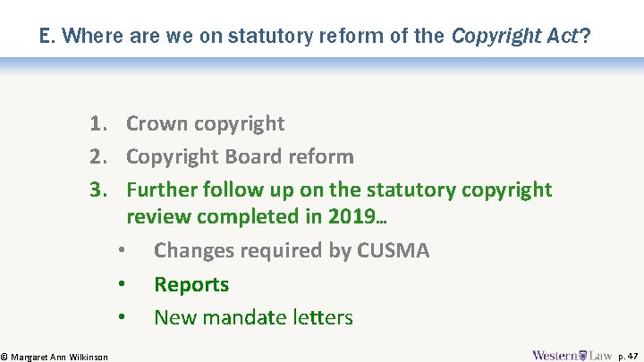Click the green bullet dot beside Reports

coord(122,283)
